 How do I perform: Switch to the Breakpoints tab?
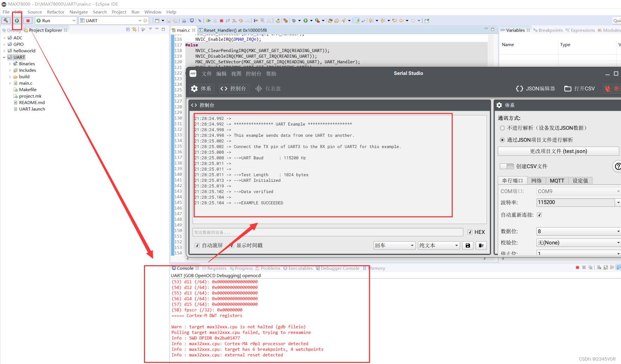(548, 30)
